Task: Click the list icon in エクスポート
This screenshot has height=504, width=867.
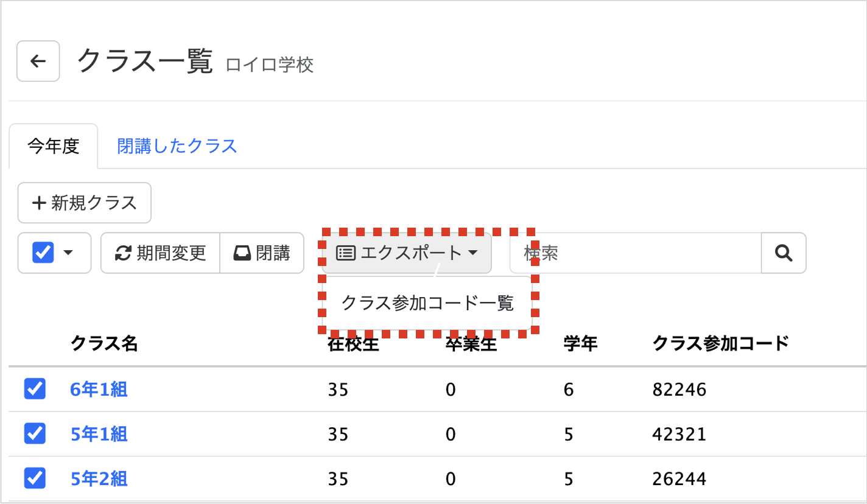Action: (346, 253)
